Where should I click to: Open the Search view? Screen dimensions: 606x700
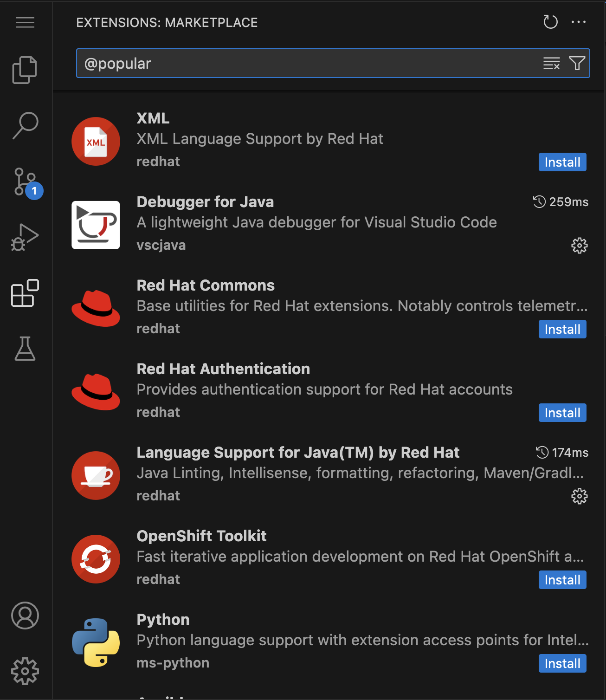point(25,125)
